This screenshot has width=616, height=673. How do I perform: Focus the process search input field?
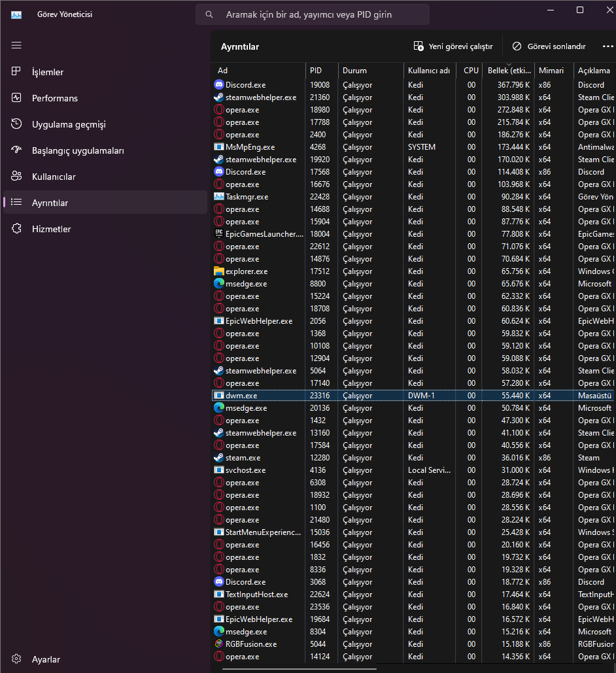coord(313,14)
